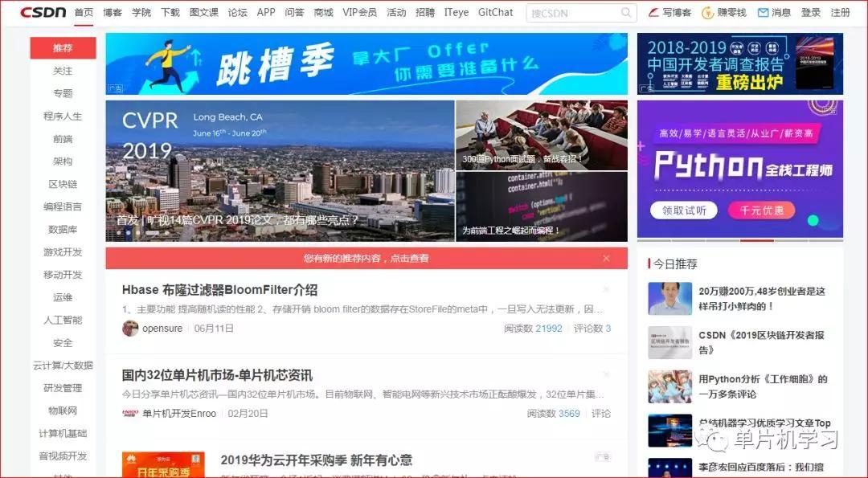The height and width of the screenshot is (478, 868).
Task: Select the 计算机基础 sidebar category
Action: point(63,434)
